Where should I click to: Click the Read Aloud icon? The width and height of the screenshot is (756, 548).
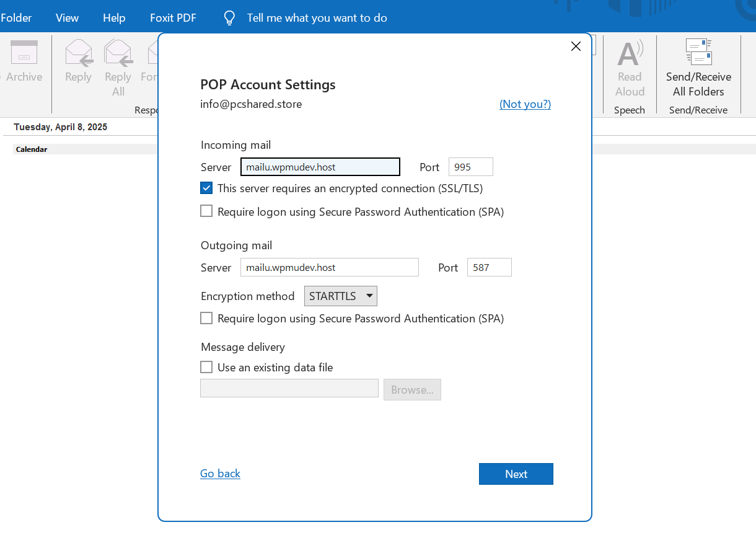coord(630,53)
